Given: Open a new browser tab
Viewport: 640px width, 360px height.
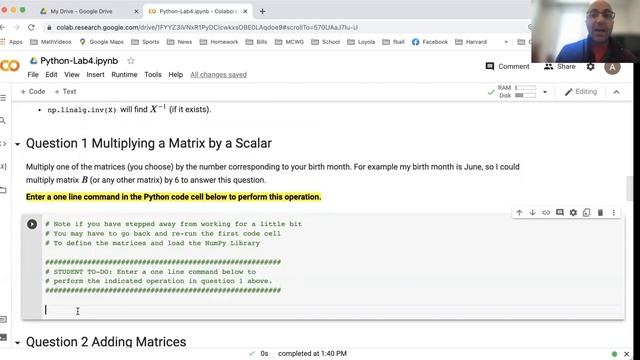Looking at the screenshot, I should click(x=262, y=11).
